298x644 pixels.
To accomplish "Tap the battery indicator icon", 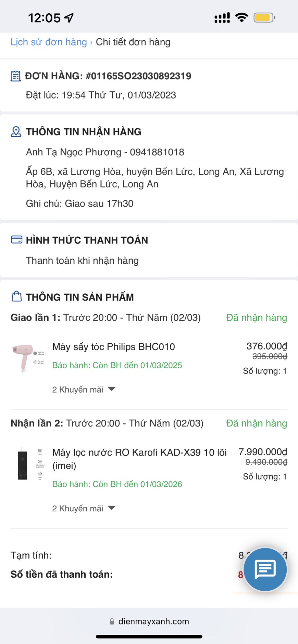I will coord(264,17).
